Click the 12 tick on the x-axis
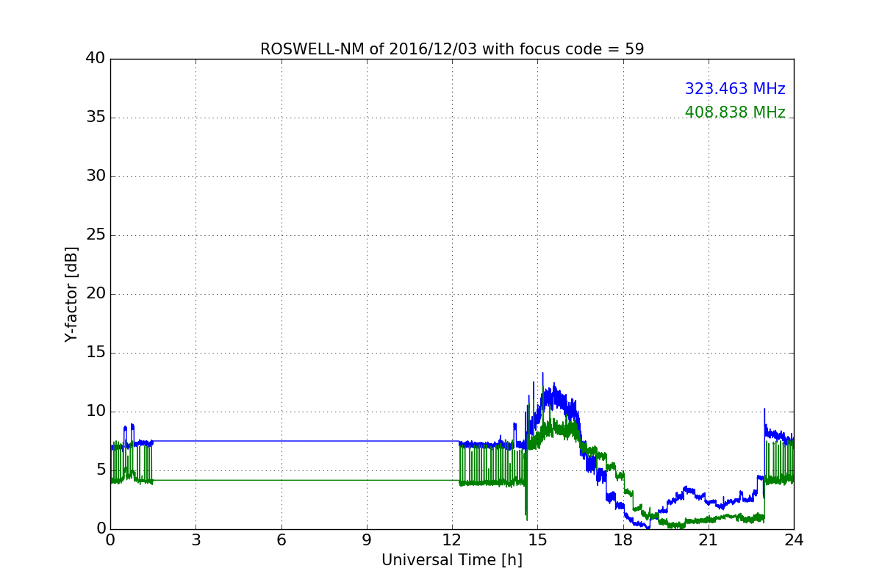Image resolution: width=882 pixels, height=588 pixels. 452,540
